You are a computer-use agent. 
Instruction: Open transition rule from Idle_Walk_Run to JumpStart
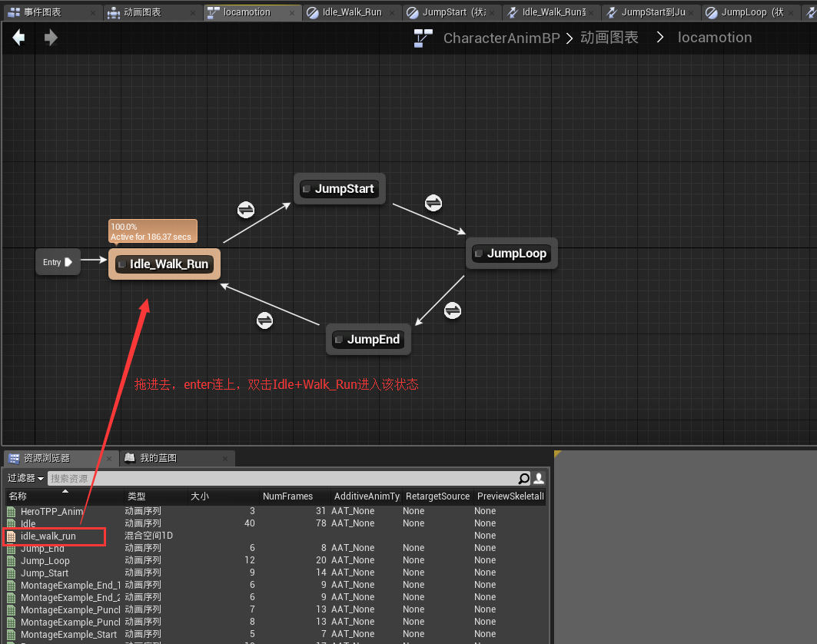point(246,210)
